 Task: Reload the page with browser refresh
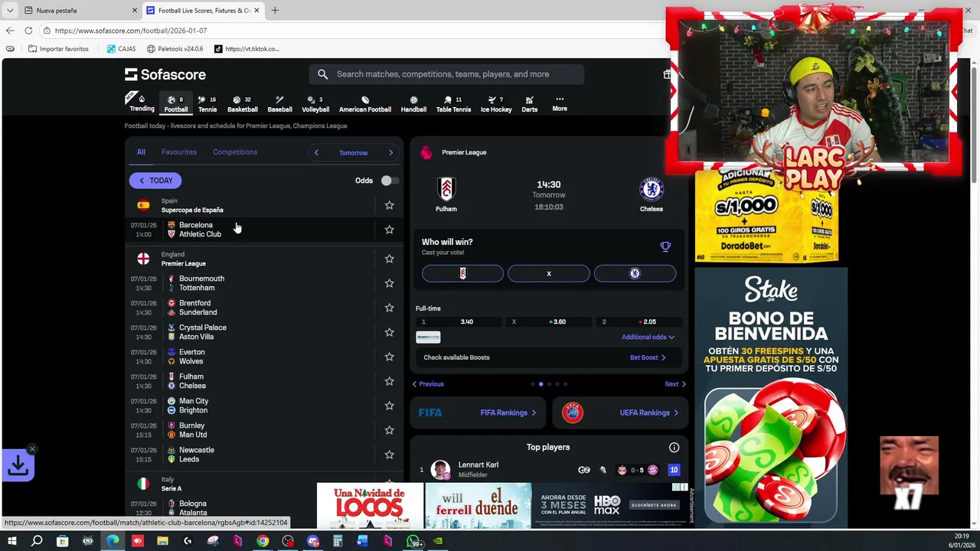tap(28, 31)
